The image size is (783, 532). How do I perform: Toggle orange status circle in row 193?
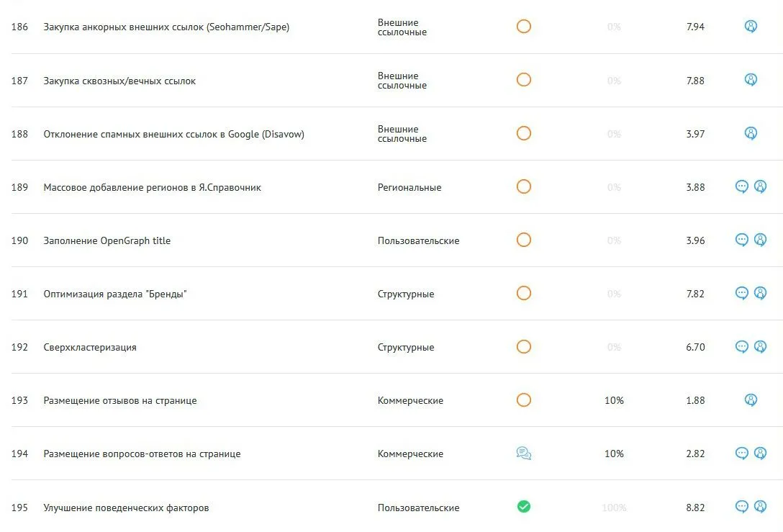click(523, 400)
